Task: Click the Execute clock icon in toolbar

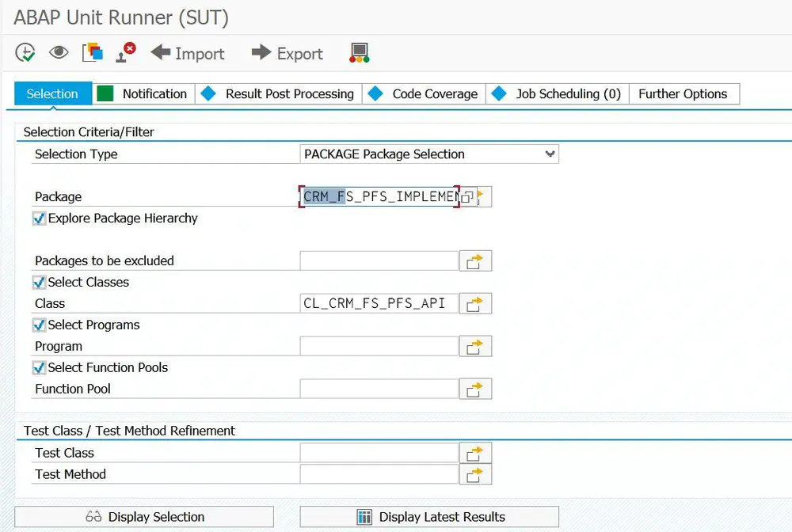Action: [x=25, y=52]
